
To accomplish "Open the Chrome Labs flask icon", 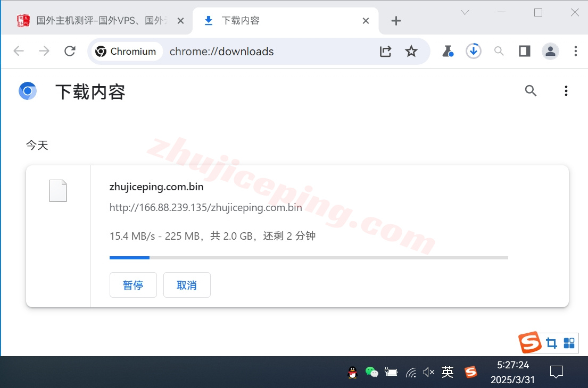I will click(448, 52).
